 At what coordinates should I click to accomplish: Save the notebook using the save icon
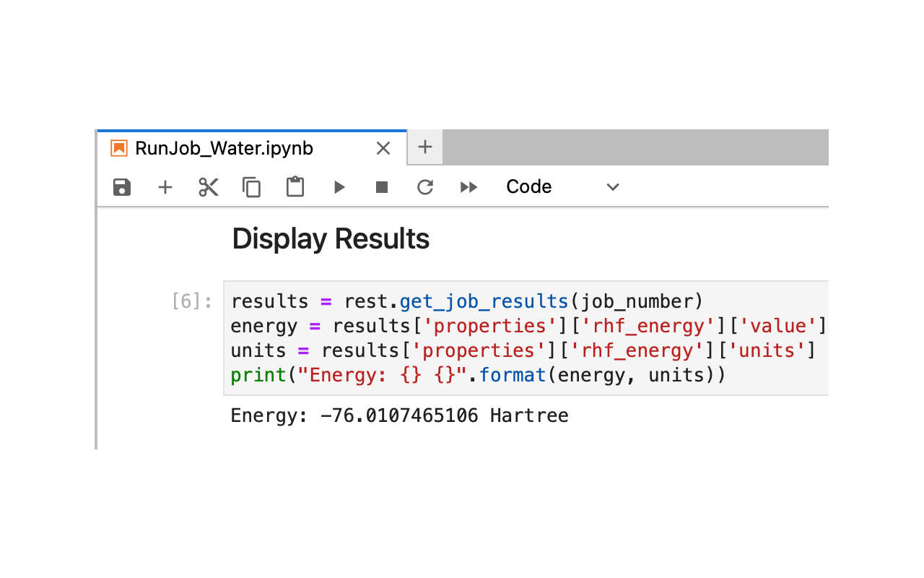(x=121, y=186)
